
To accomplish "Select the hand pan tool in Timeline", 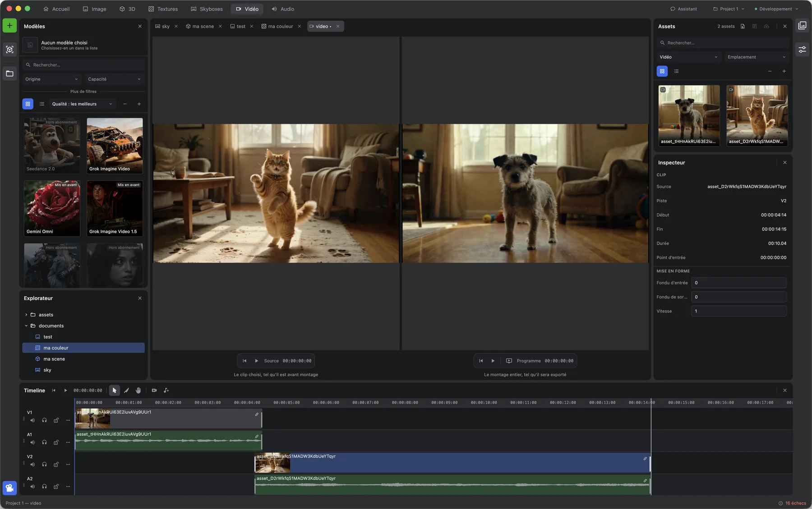I will [x=138, y=390].
